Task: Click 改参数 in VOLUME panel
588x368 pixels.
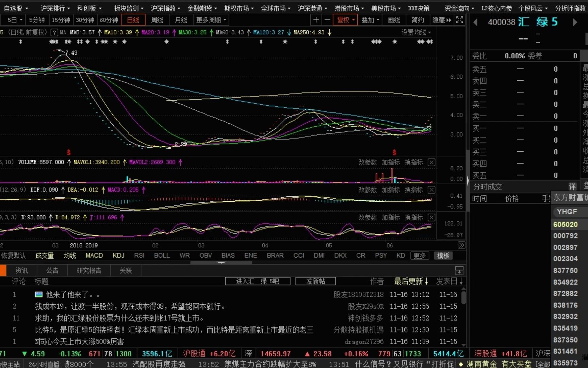Action: (x=367, y=162)
